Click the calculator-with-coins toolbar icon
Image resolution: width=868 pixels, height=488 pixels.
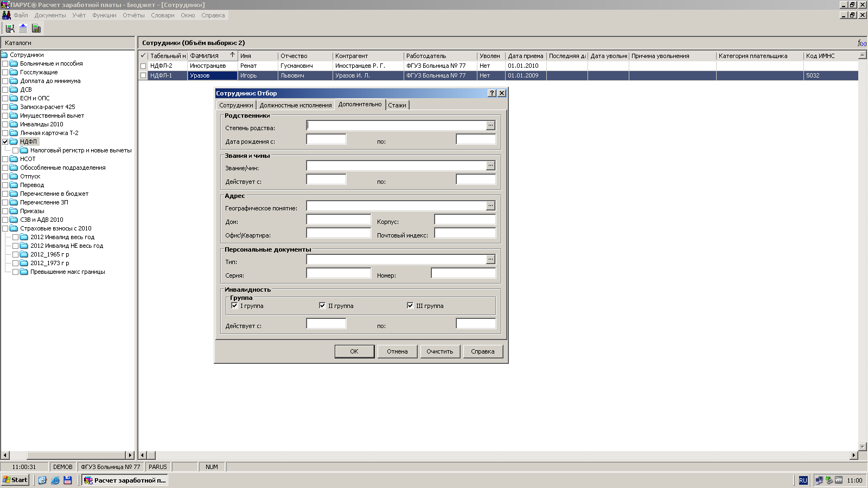36,28
